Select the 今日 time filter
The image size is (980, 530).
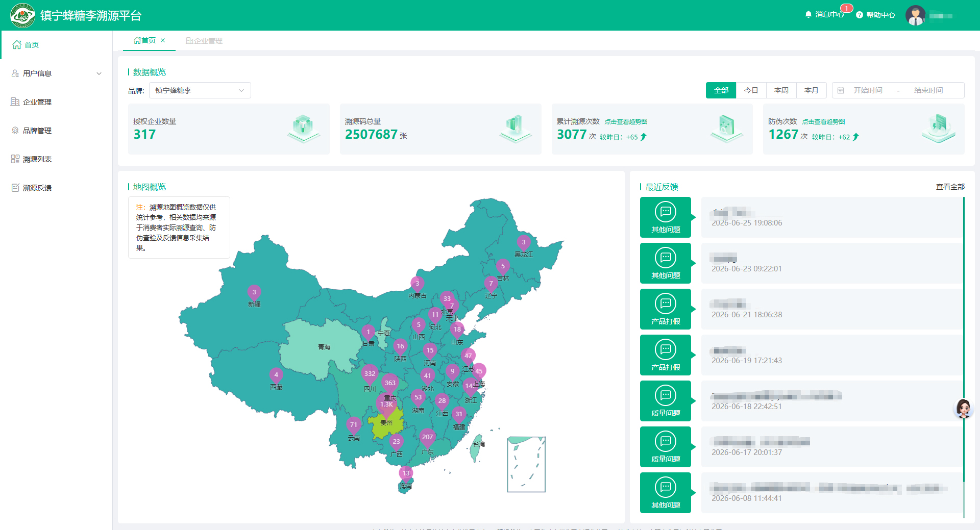tap(751, 90)
